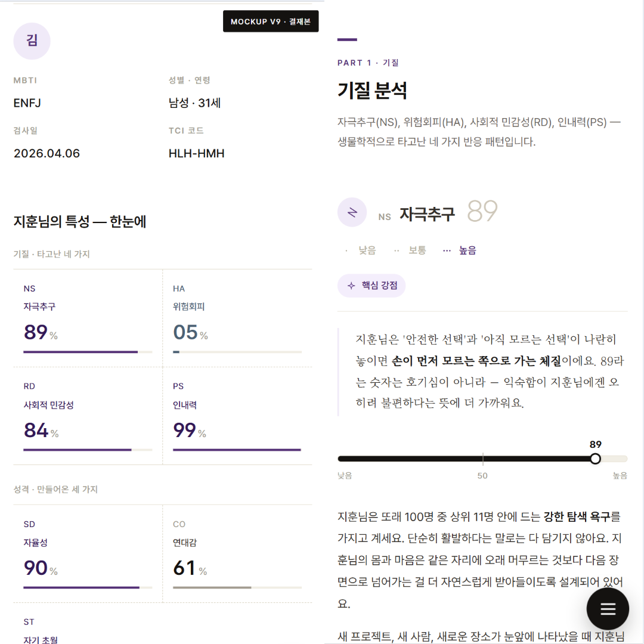Click the quoted paragraph about 안전한 선택
Image resolution: width=644 pixels, height=644 pixels.
[x=489, y=371]
